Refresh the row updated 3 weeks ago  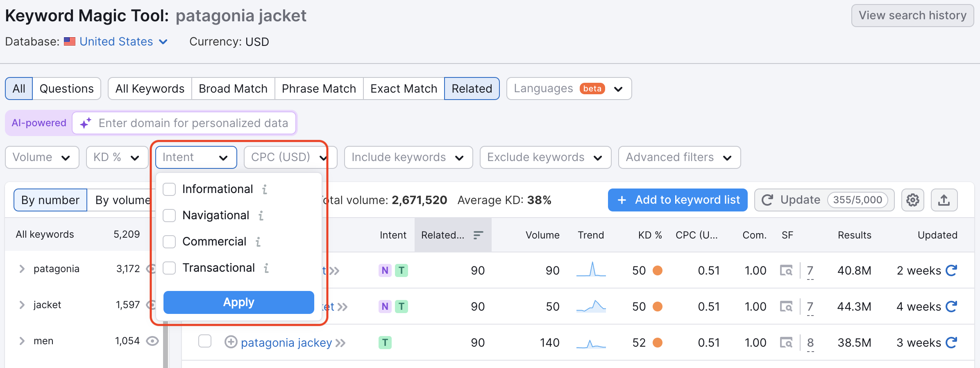coord(951,343)
